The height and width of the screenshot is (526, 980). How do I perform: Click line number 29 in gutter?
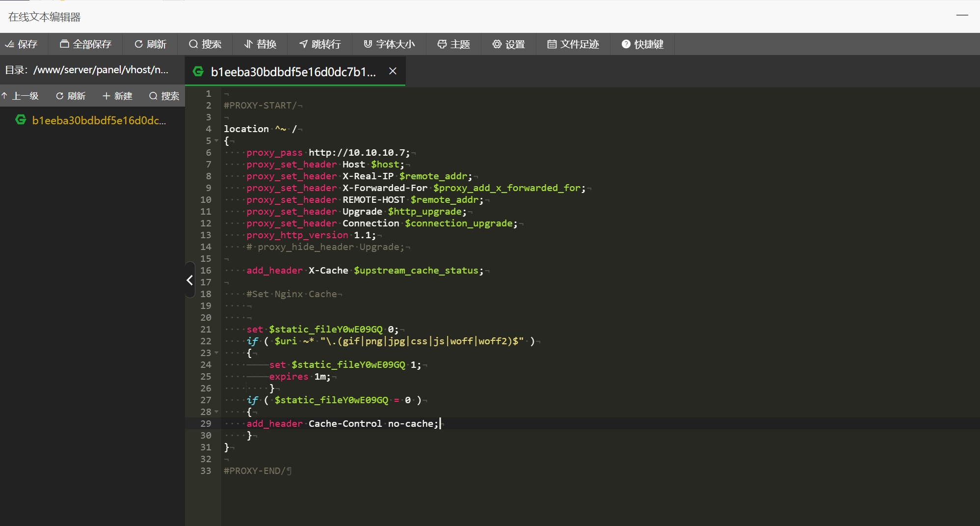206,424
